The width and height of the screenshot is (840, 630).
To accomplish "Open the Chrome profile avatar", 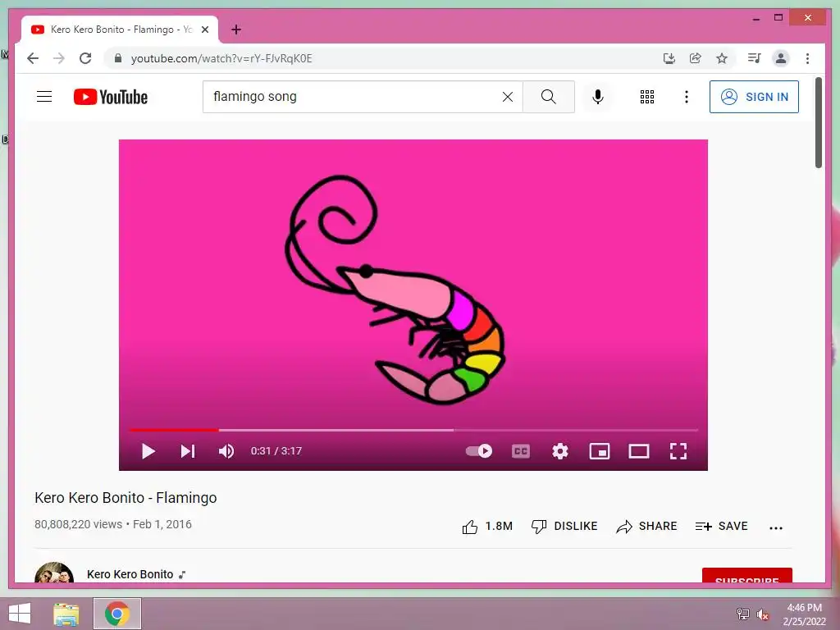I will point(781,58).
